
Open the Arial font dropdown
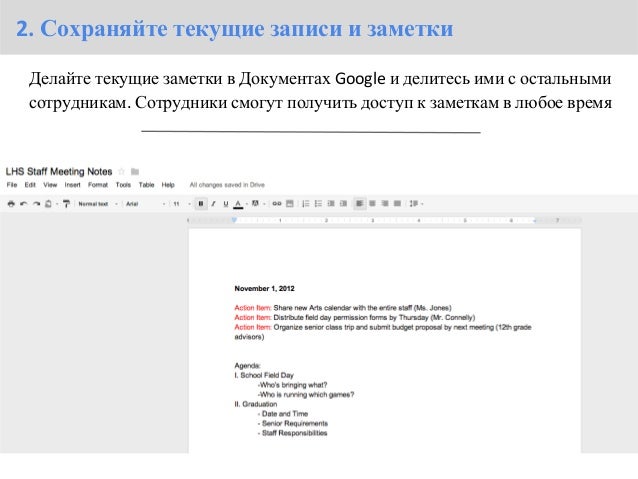[x=145, y=204]
